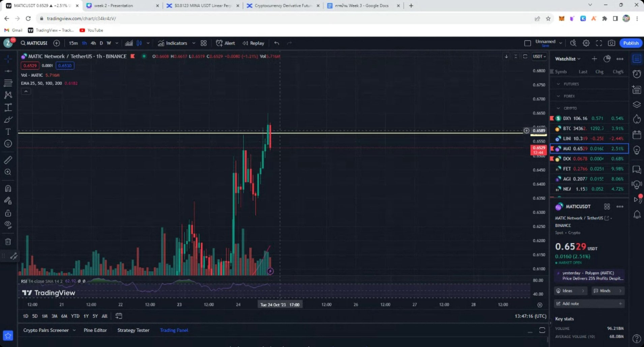This screenshot has width=644, height=347.
Task: Select the text annotation tool
Action: coord(8,132)
